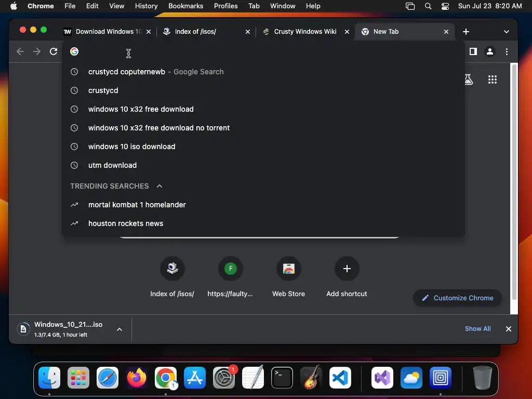Open Safari from the Dock

(108, 378)
